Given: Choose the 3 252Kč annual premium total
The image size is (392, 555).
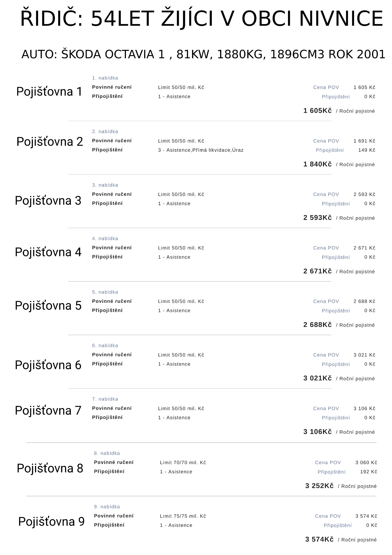Looking at the screenshot, I should [x=319, y=486].
